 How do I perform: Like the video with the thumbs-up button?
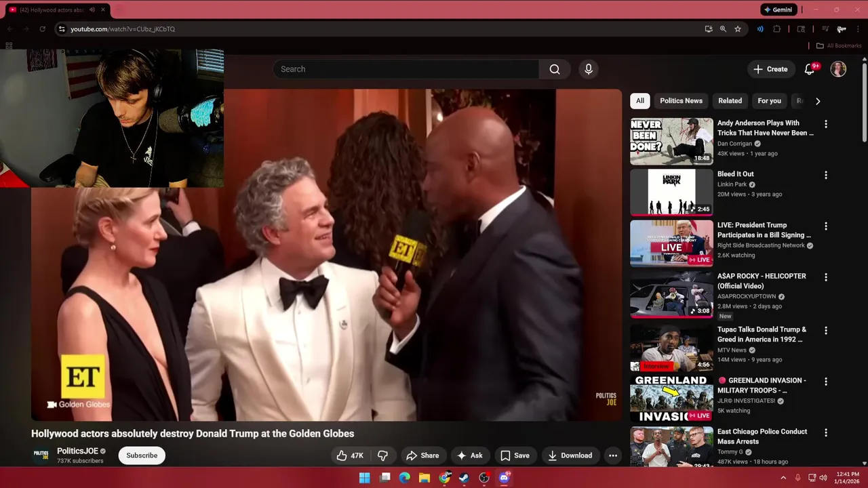pyautogui.click(x=350, y=455)
